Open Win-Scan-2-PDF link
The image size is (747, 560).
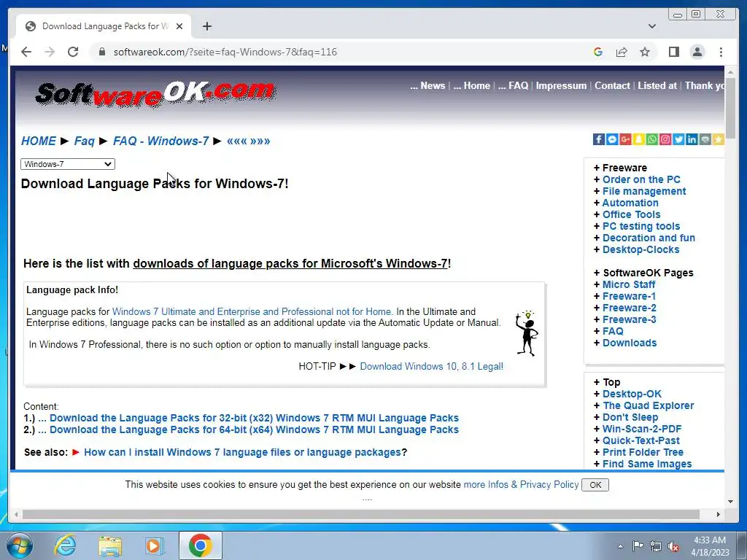pyautogui.click(x=642, y=429)
